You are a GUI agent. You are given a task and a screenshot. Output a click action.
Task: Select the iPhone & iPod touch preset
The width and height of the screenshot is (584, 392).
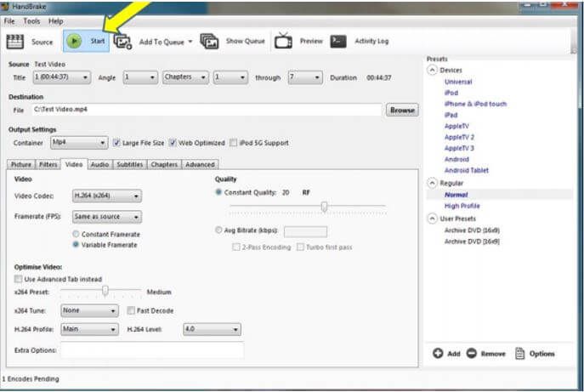(x=476, y=104)
